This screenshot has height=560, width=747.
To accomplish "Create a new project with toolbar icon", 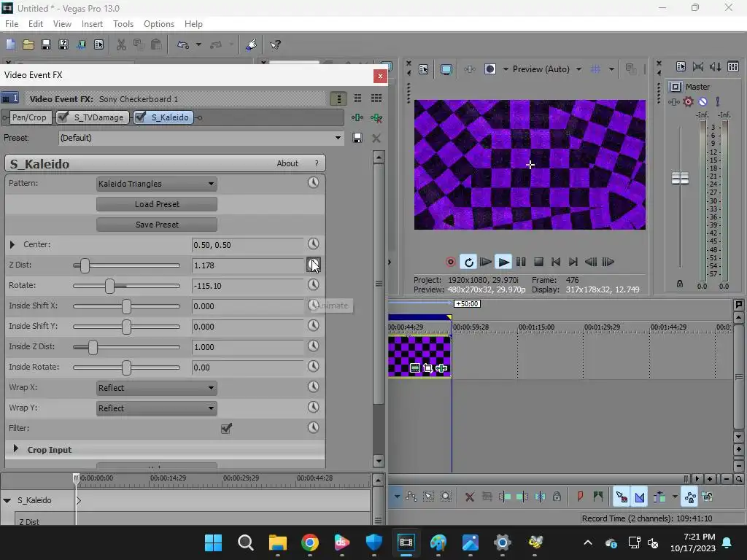I will (x=10, y=44).
